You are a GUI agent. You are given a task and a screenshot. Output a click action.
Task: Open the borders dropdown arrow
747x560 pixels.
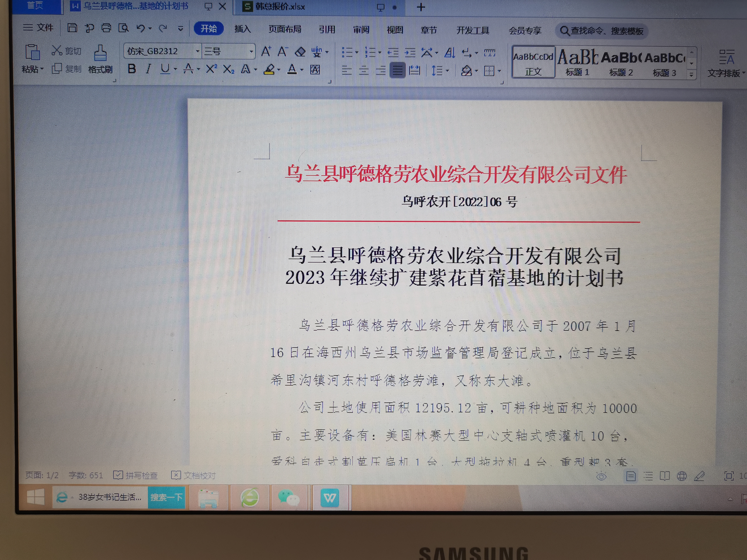(x=499, y=71)
